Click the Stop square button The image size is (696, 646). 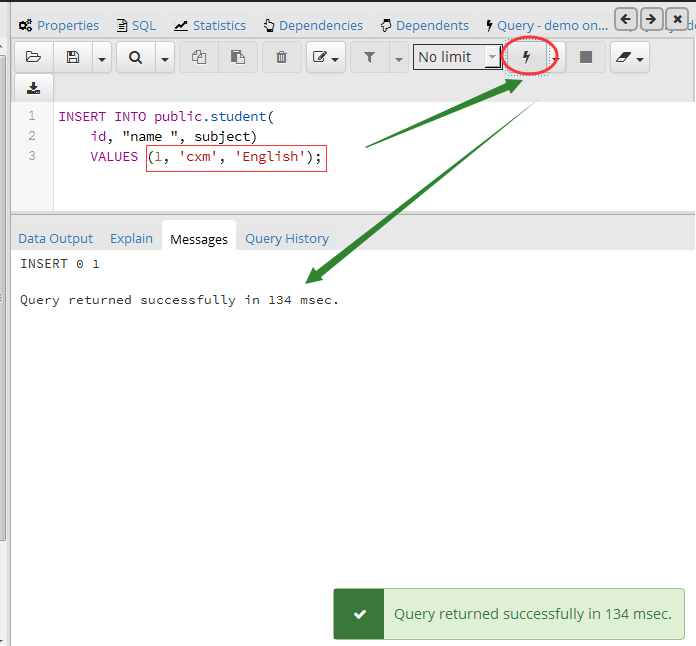coord(586,57)
